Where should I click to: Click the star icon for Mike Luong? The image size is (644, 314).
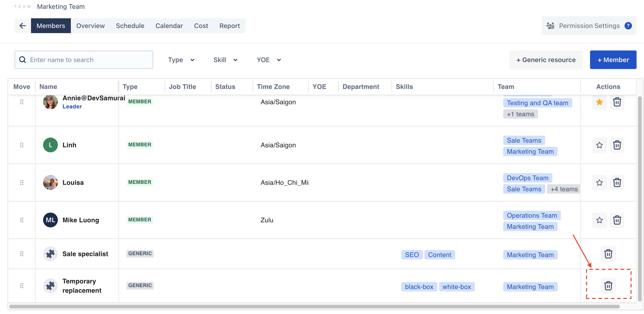(x=599, y=220)
